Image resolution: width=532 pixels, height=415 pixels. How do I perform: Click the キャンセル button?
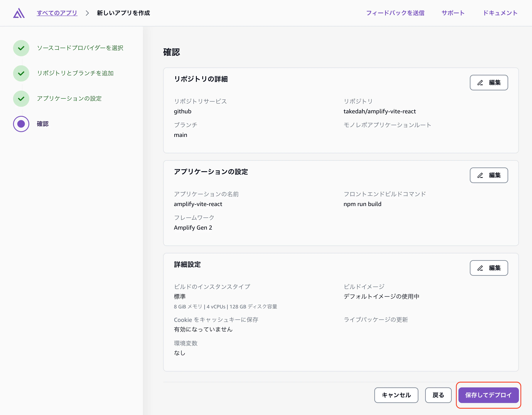click(396, 395)
